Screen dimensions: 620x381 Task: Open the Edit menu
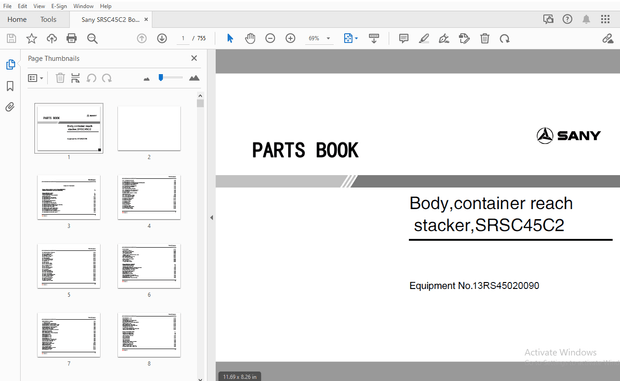(22, 6)
